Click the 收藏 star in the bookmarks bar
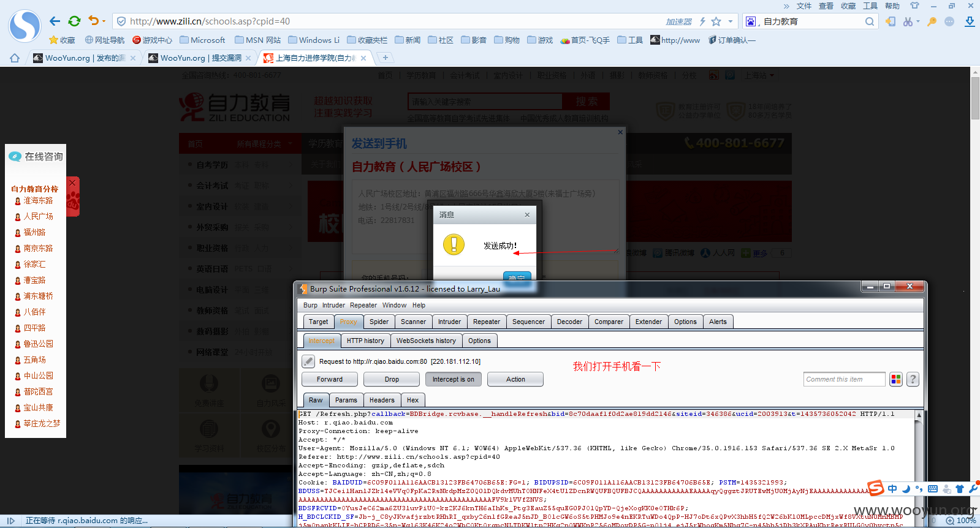The image size is (980, 528). (x=62, y=40)
